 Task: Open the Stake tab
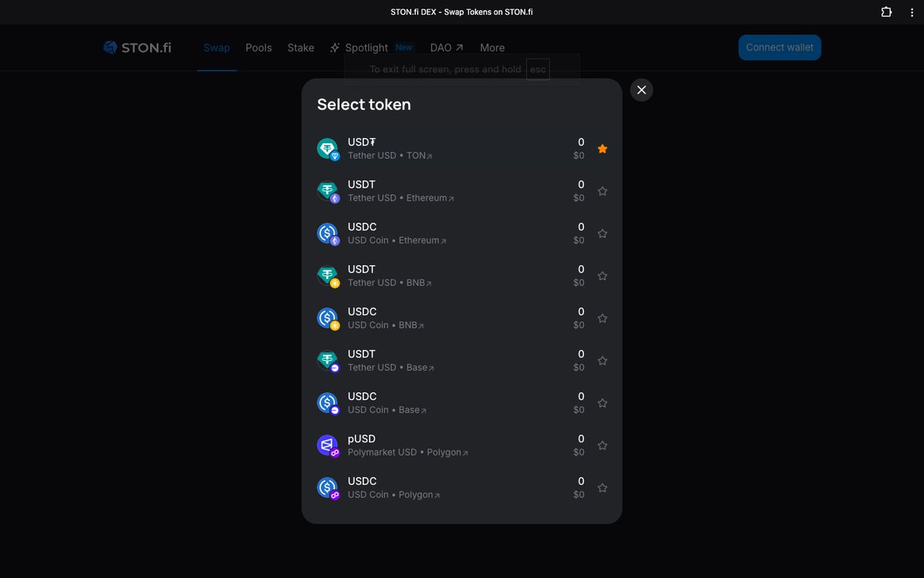click(300, 48)
